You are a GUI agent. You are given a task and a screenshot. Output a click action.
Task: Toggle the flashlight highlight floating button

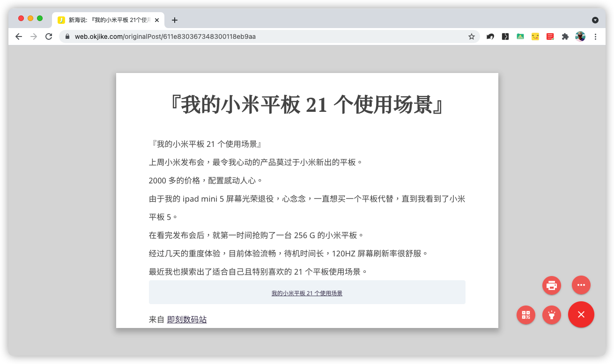click(x=552, y=315)
